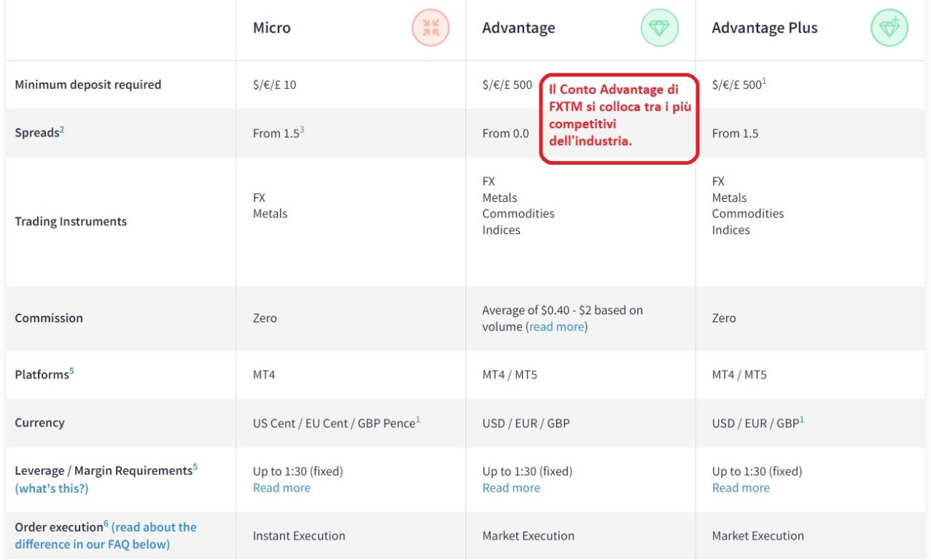Click footnote 6 next to Order execution
This screenshot has height=560, width=931.
(x=106, y=524)
